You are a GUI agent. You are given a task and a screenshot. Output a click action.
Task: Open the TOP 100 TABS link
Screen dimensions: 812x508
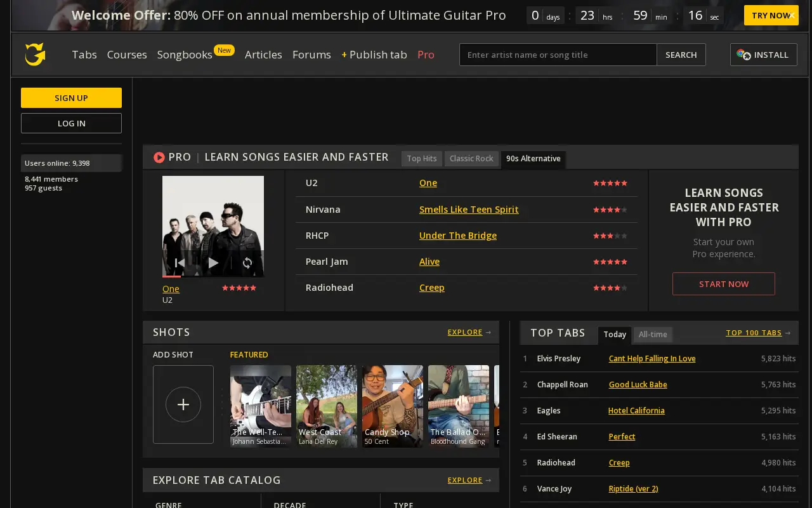click(754, 333)
